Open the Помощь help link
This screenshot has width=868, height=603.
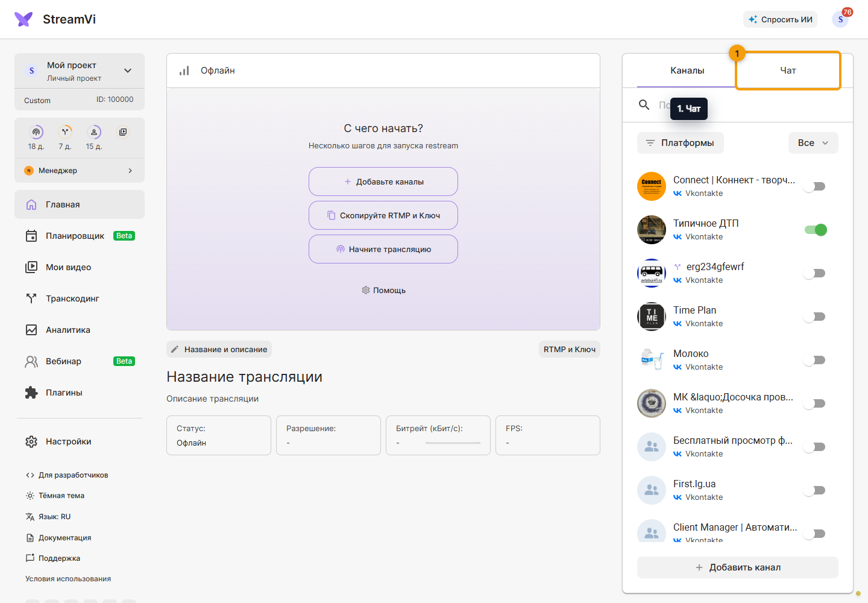pyautogui.click(x=383, y=290)
